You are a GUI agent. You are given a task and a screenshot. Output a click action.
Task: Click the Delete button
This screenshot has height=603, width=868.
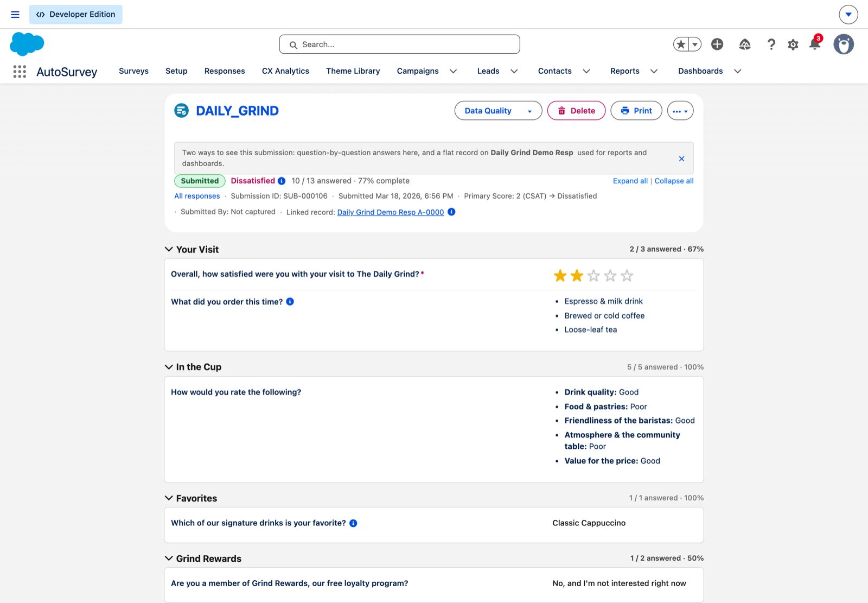(x=576, y=111)
